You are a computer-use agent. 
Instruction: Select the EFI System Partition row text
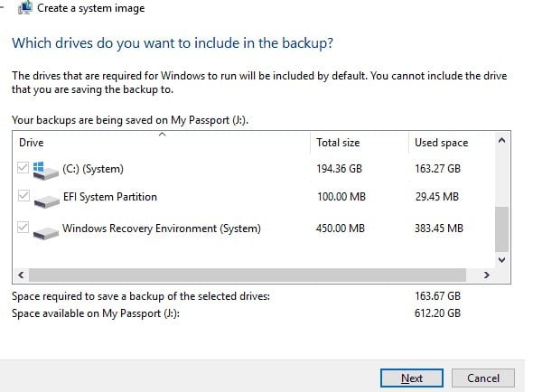coord(110,197)
